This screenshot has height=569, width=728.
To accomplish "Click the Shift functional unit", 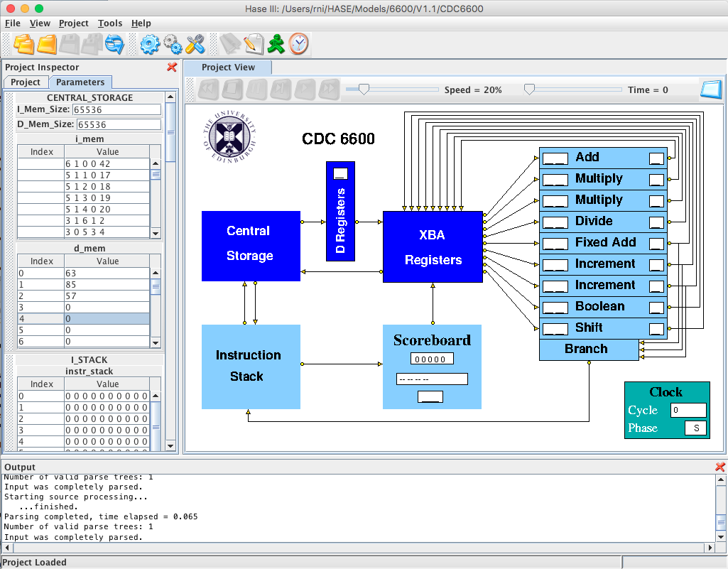I will 603,328.
